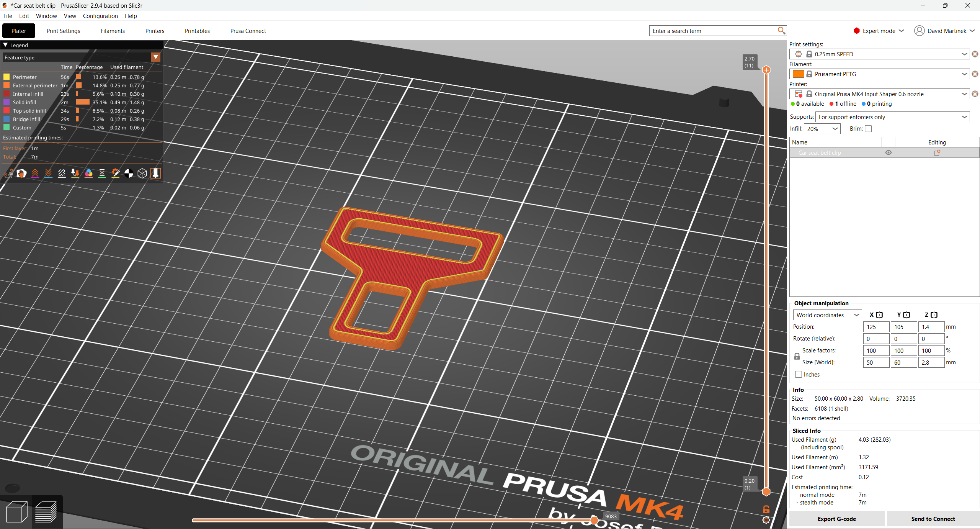Open World coordinates dropdown
The width and height of the screenshot is (980, 529).
(827, 315)
